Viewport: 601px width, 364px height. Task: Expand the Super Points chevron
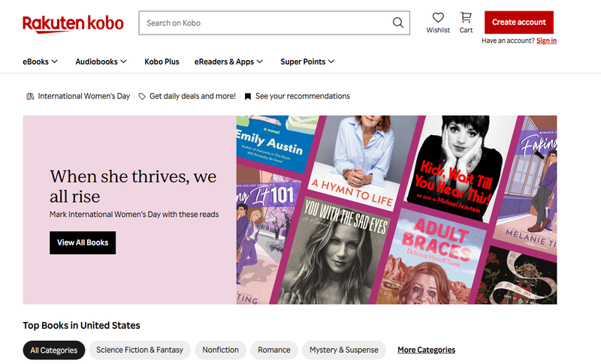pyautogui.click(x=331, y=62)
